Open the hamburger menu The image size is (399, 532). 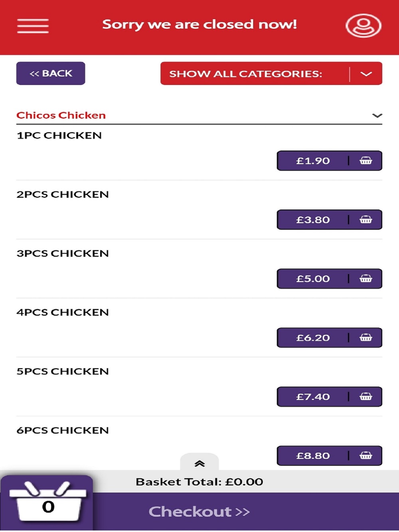coord(33,26)
